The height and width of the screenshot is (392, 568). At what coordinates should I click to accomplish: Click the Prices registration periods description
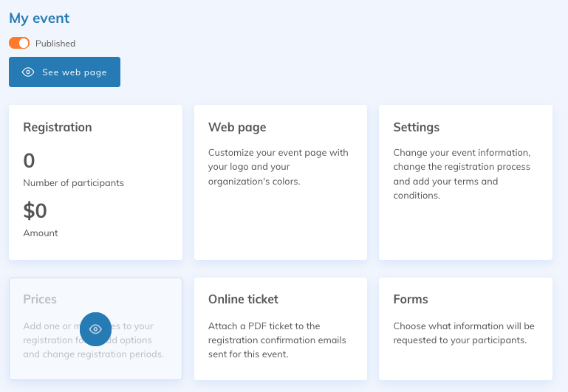(x=93, y=354)
